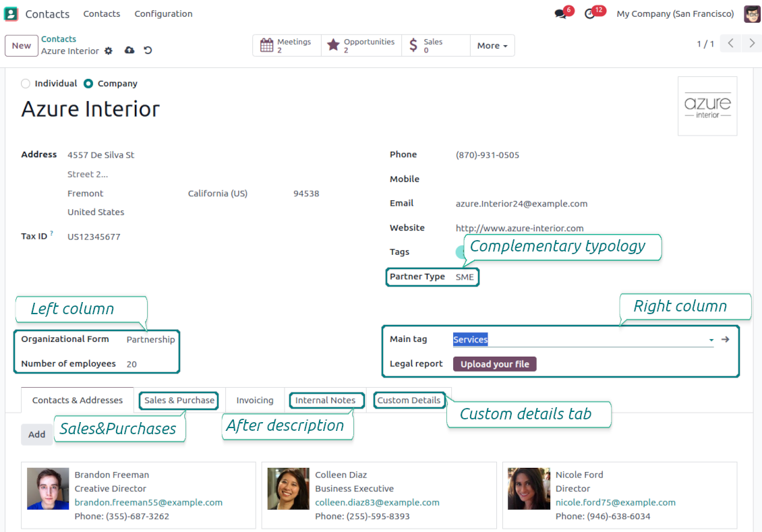Follow the Contacts breadcrumb link
Screen dimensions: 762x532
click(58, 39)
